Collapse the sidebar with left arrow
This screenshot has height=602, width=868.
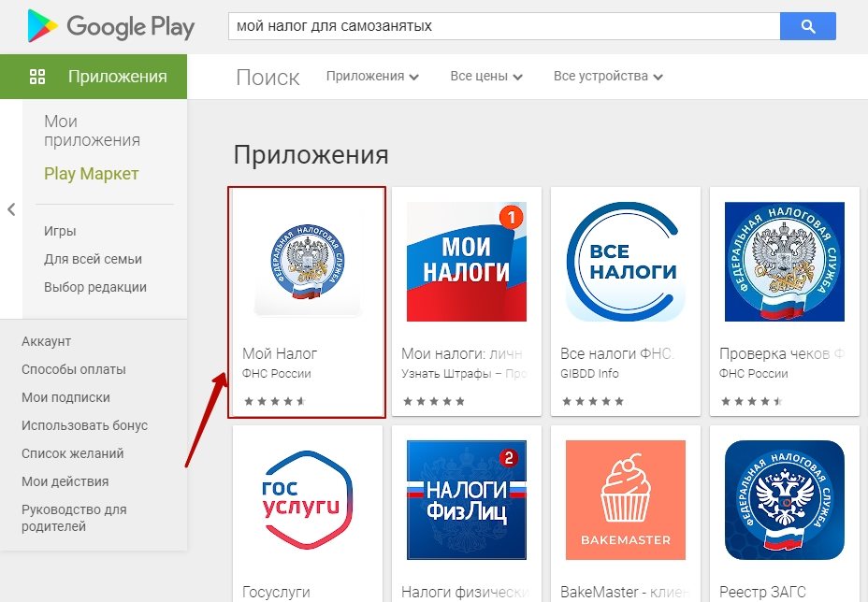(x=11, y=209)
